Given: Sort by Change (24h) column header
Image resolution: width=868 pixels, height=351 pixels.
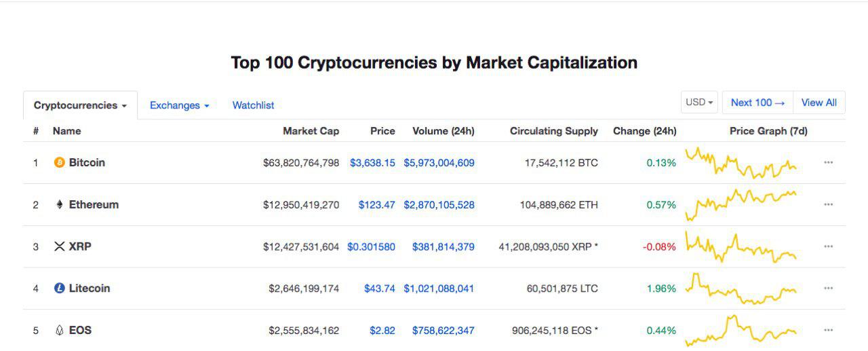Looking at the screenshot, I should tap(644, 131).
